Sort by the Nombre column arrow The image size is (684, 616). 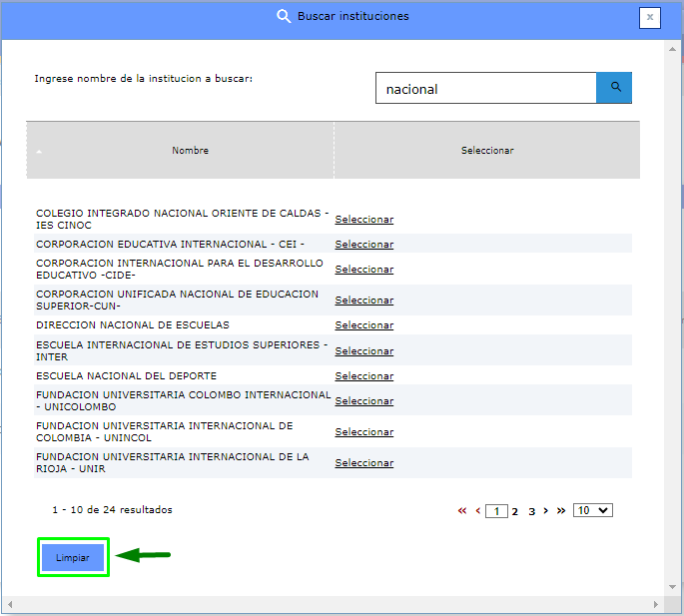coord(39,152)
